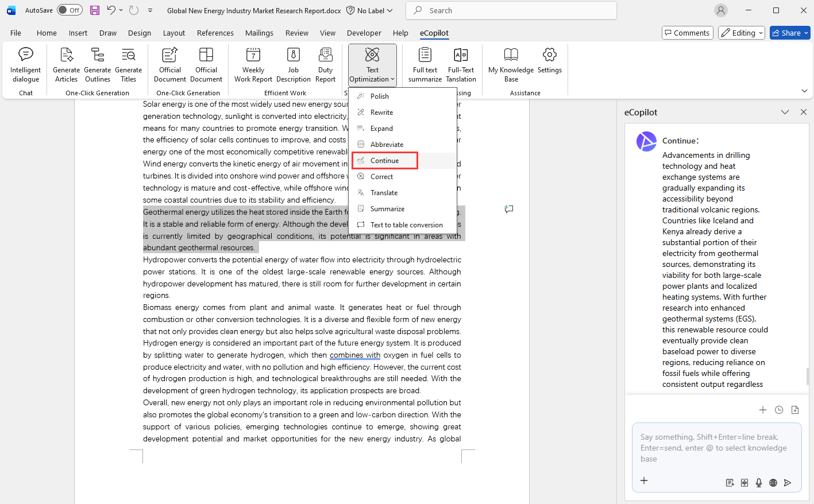This screenshot has width=814, height=504.
Task: Click the eCopilot message input box
Action: tap(715, 448)
